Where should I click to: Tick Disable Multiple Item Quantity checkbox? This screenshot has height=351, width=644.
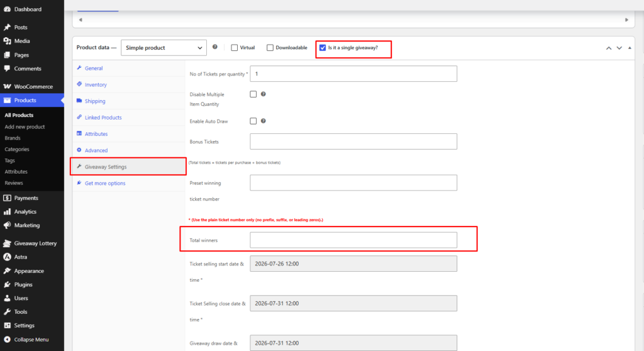(x=253, y=94)
